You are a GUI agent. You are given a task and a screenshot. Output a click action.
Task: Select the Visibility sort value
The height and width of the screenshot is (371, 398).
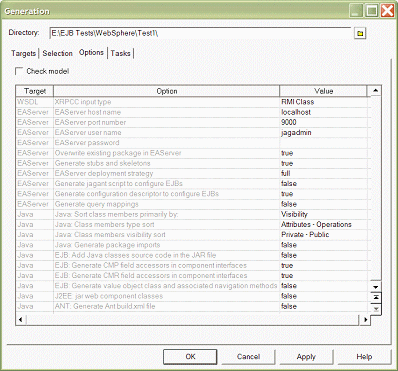(323, 214)
